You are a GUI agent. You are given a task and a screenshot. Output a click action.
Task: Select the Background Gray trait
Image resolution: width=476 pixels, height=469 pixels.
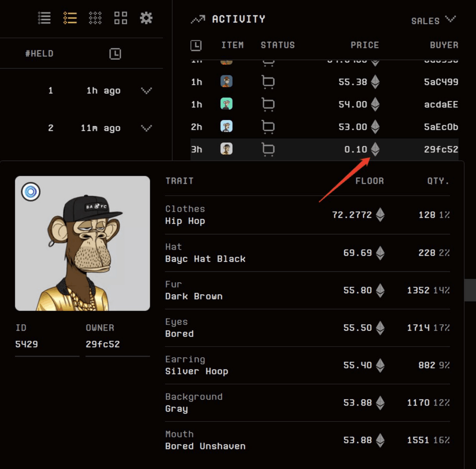307,403
